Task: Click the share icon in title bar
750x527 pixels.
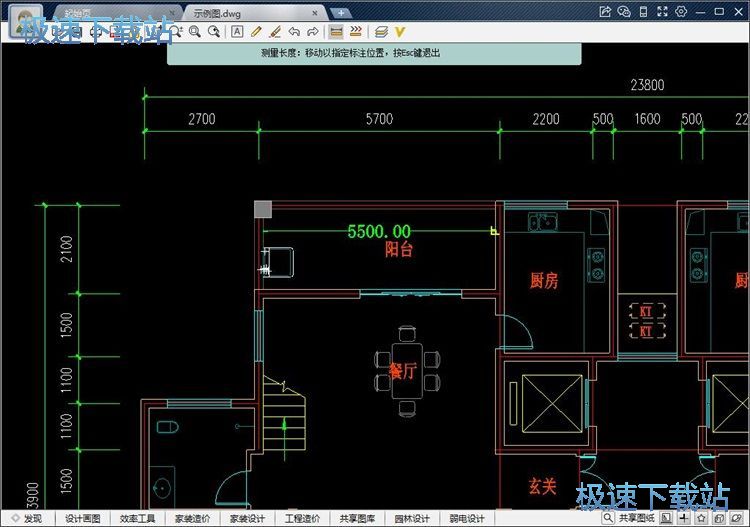Action: [605, 12]
